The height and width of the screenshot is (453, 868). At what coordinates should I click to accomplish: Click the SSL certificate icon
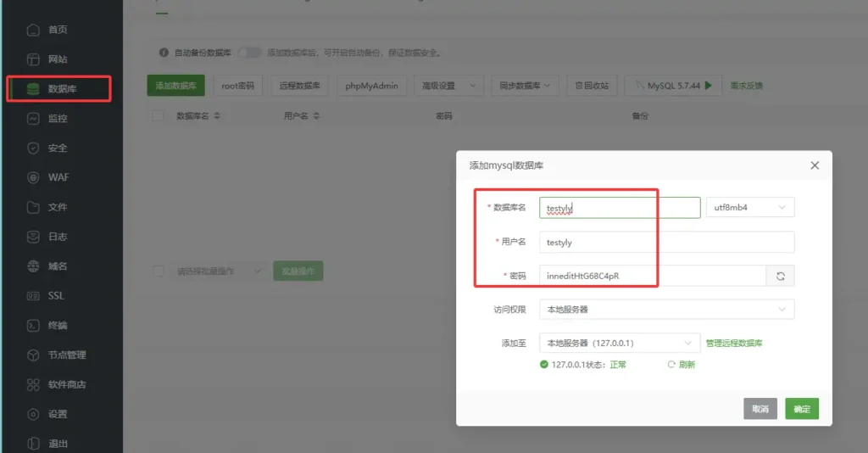(x=33, y=296)
